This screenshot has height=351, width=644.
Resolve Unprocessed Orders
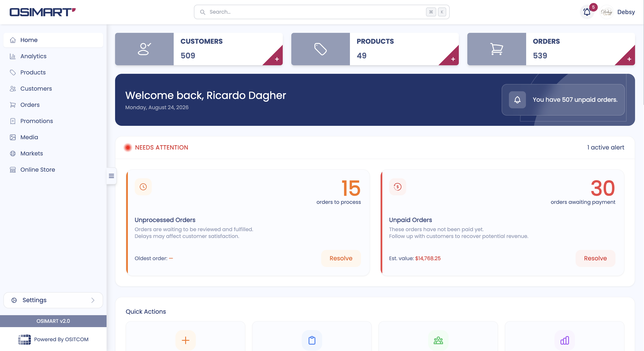tap(341, 258)
